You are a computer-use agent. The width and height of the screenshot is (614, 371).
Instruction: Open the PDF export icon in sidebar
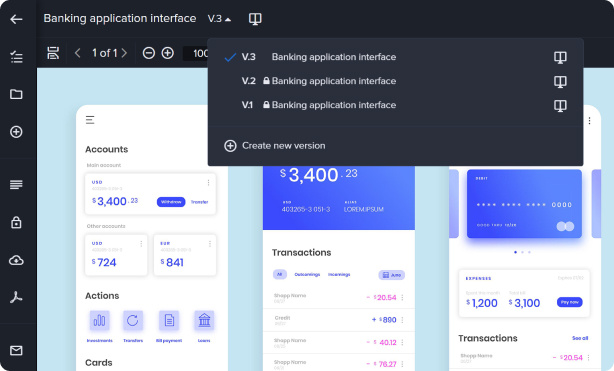tap(16, 297)
